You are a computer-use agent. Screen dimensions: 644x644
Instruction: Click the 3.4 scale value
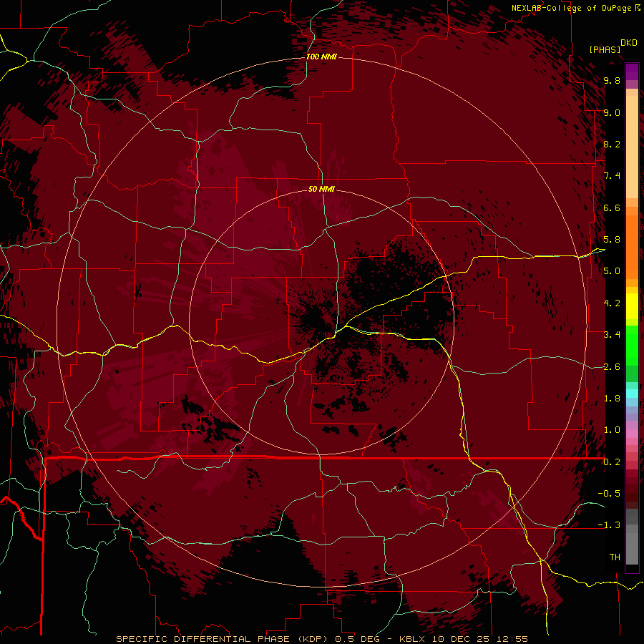point(612,335)
